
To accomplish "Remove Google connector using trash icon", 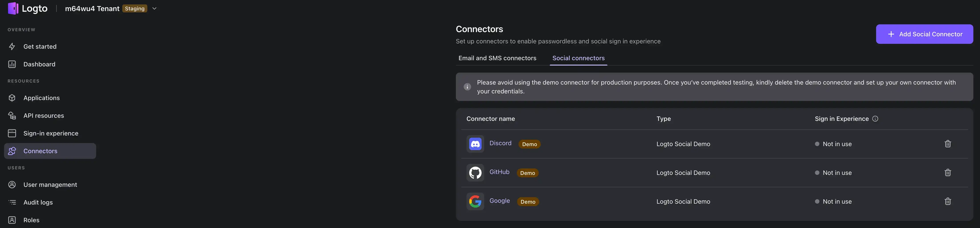I will (x=947, y=201).
